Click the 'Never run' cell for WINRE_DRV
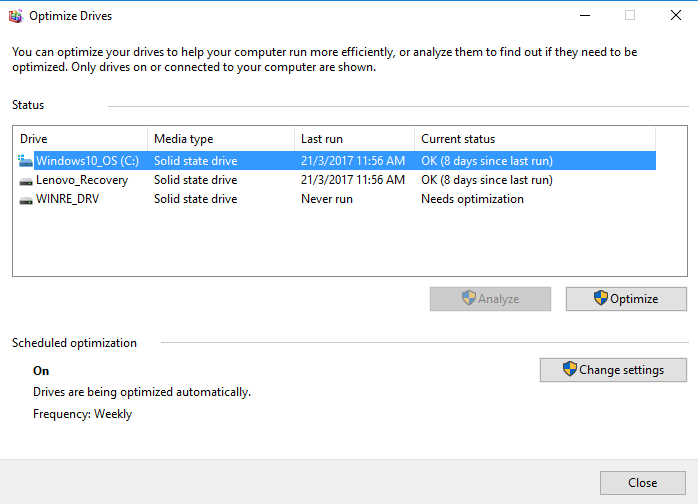This screenshot has height=504, width=698. pos(327,199)
